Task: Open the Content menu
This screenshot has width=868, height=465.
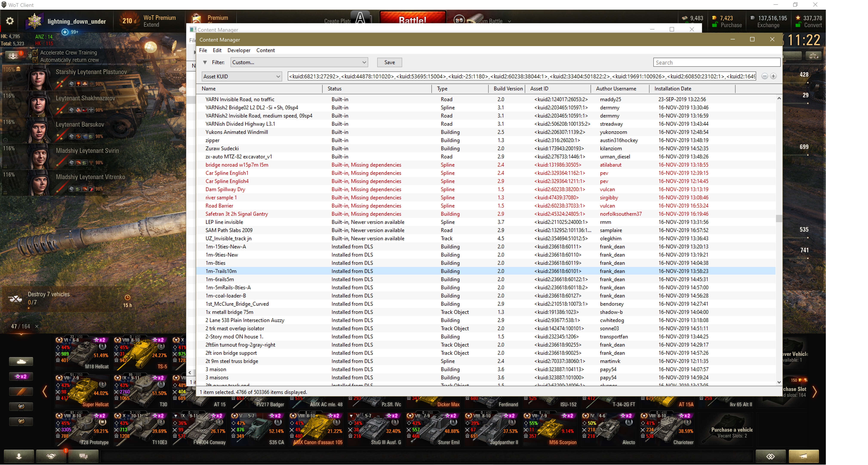Action: pos(266,50)
